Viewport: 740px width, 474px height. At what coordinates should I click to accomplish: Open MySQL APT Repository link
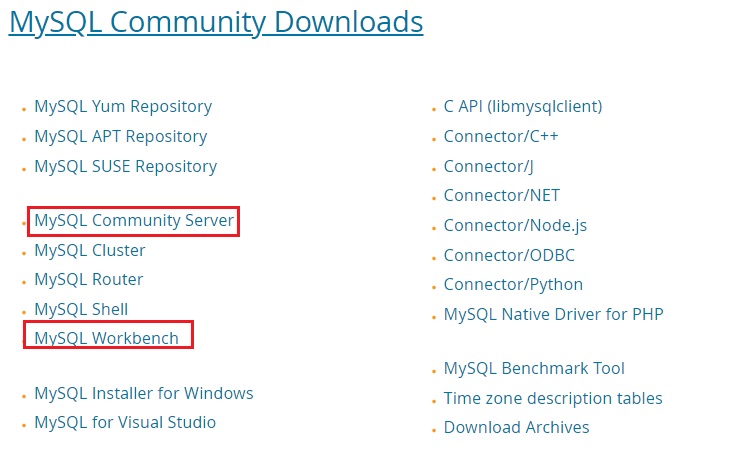121,137
